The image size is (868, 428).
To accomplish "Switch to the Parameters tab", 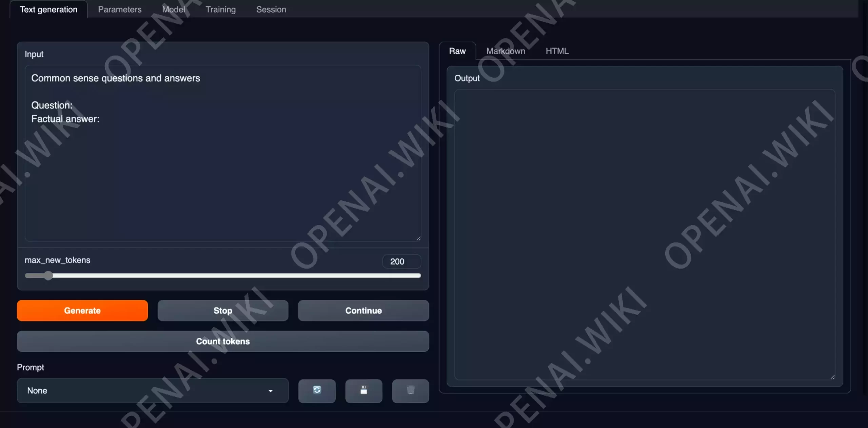I will [x=120, y=9].
